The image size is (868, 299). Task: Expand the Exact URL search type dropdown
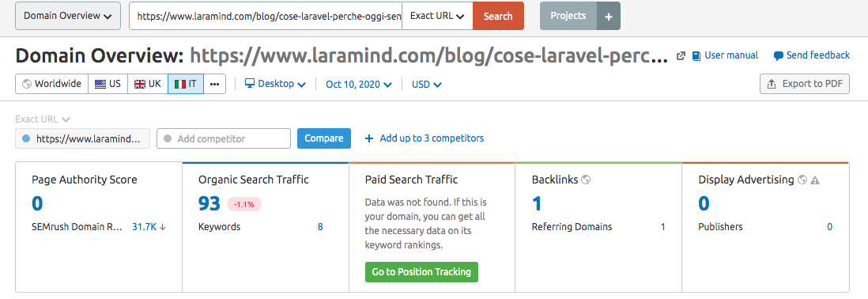[437, 16]
